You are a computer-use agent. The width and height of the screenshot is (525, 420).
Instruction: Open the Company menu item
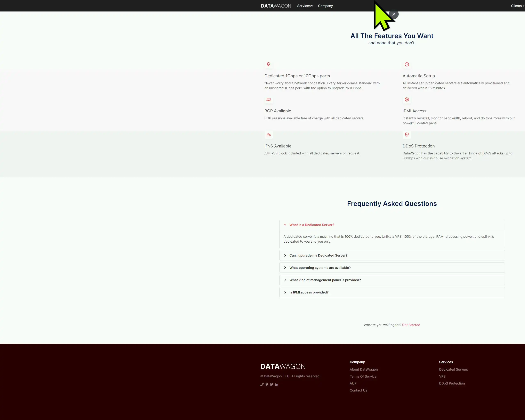point(325,6)
